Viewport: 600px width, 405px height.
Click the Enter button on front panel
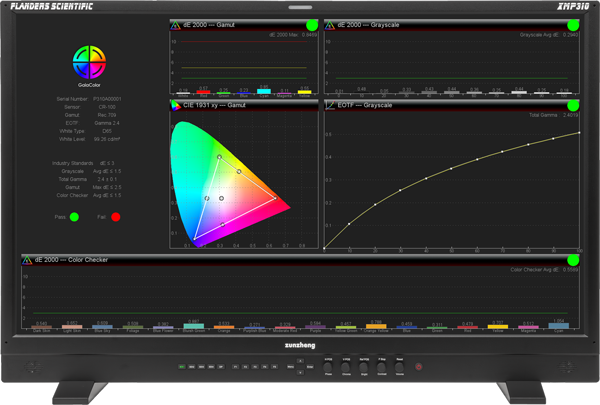[310, 367]
